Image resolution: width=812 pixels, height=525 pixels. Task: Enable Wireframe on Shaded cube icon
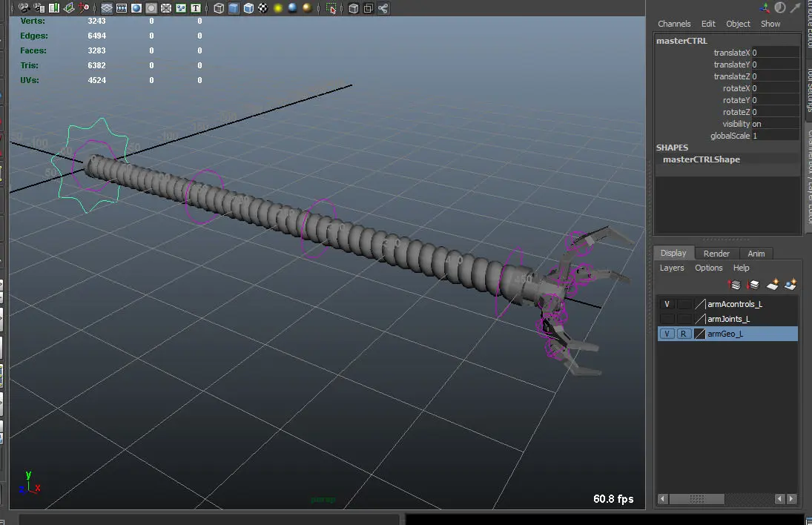[248, 7]
